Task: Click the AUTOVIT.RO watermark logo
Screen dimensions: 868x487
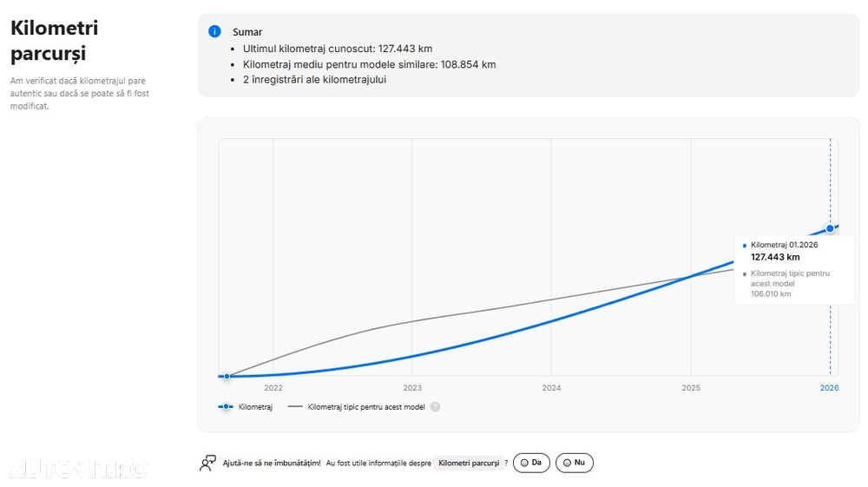Action: [78, 470]
